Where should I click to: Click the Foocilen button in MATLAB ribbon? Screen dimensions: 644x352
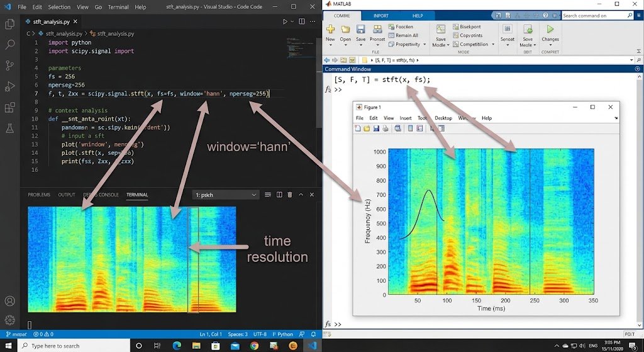click(401, 26)
